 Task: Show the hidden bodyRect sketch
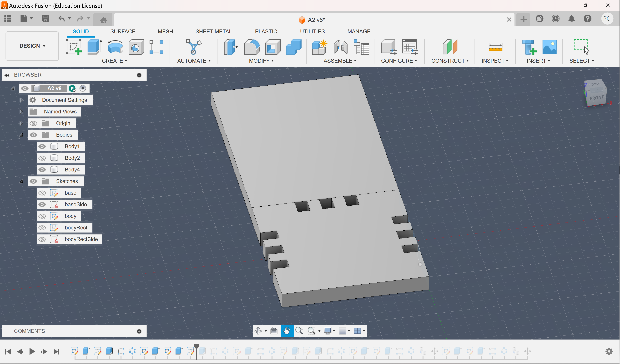pyautogui.click(x=42, y=228)
